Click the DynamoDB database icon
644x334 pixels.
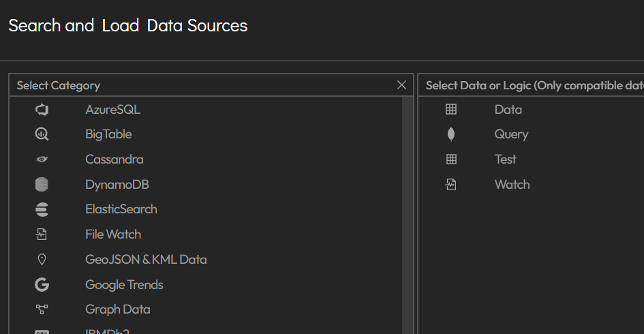tap(42, 185)
